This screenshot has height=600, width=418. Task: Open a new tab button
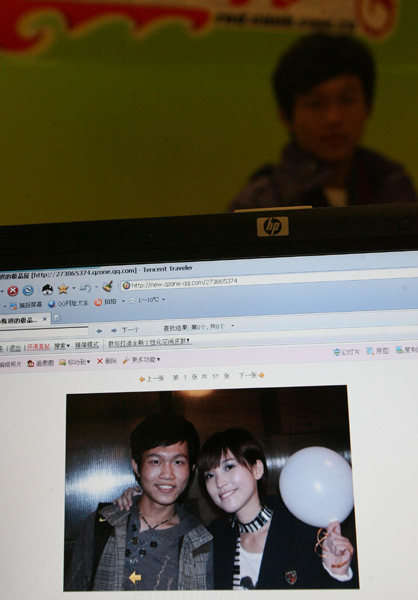pyautogui.click(x=57, y=318)
